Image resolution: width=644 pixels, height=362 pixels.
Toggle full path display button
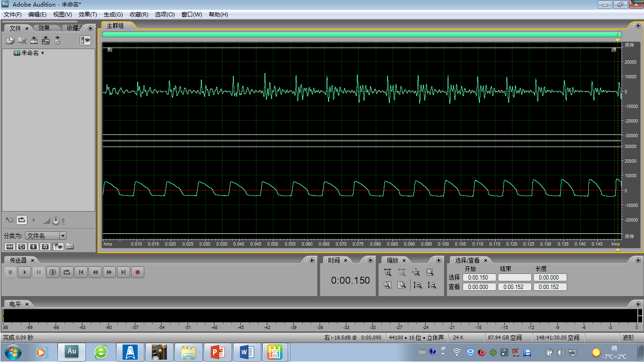pos(70,246)
